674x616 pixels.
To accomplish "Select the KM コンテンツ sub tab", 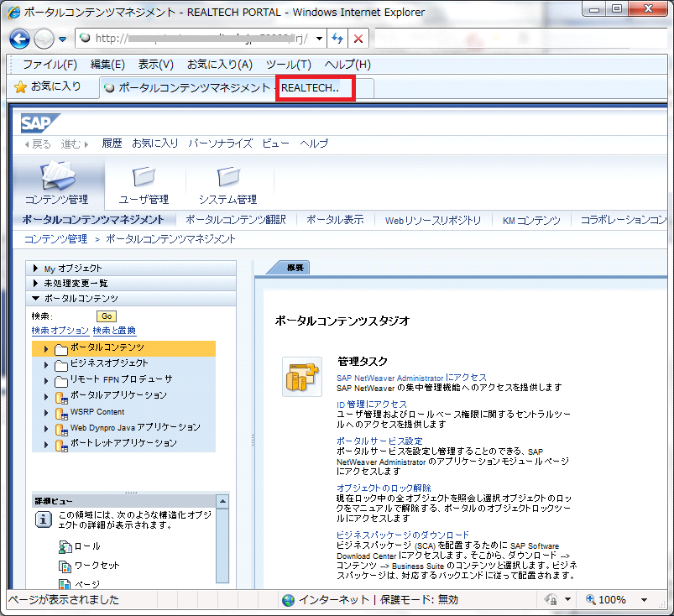I will (531, 221).
